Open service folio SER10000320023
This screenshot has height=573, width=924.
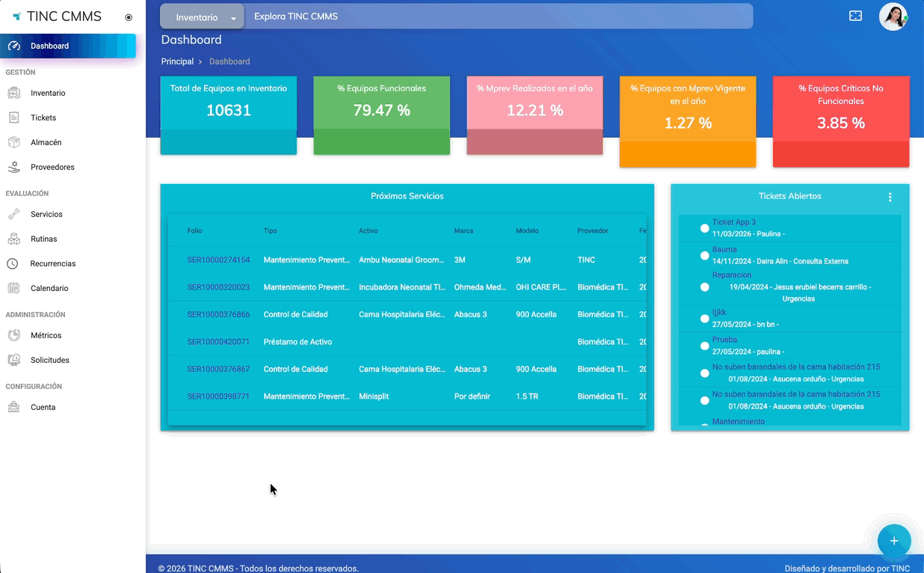[218, 287]
